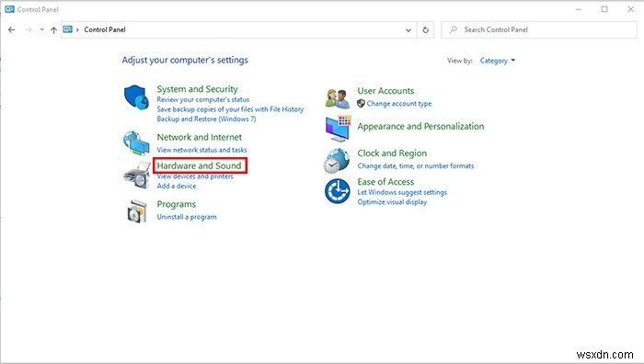The height and width of the screenshot is (364, 644).
Task: Go back using the back arrow
Action: pos(11,29)
